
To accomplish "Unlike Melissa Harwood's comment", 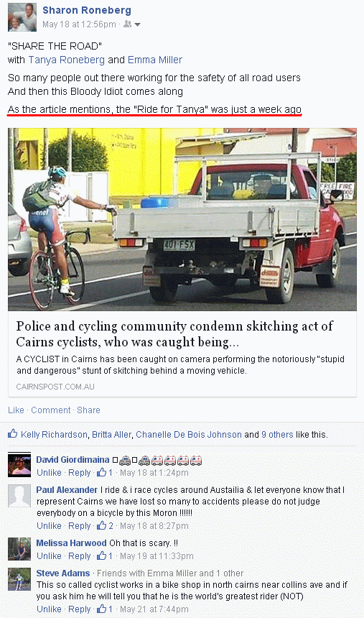I will click(x=50, y=555).
